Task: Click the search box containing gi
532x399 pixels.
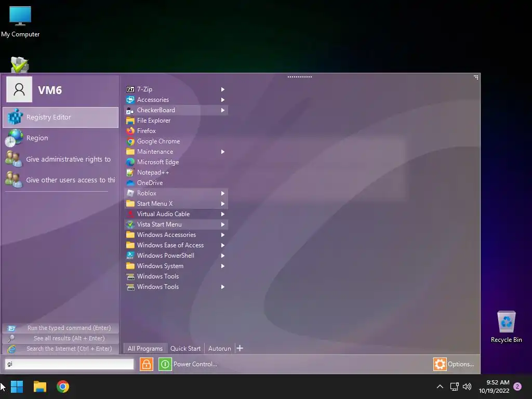Action: (x=69, y=364)
